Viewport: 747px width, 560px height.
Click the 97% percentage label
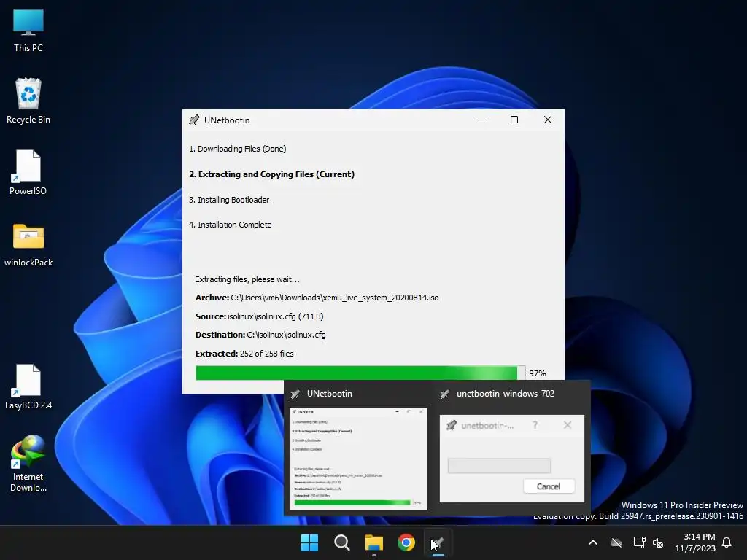click(538, 373)
